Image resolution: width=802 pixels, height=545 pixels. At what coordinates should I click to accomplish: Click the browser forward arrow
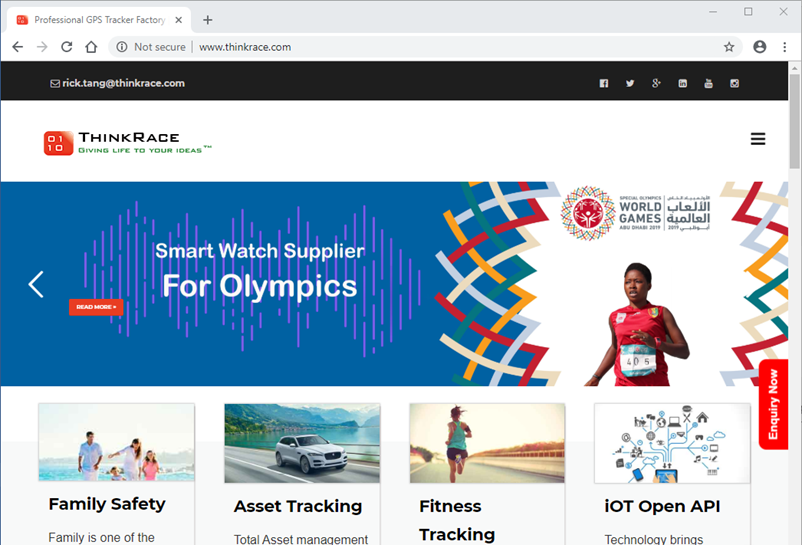(x=42, y=47)
